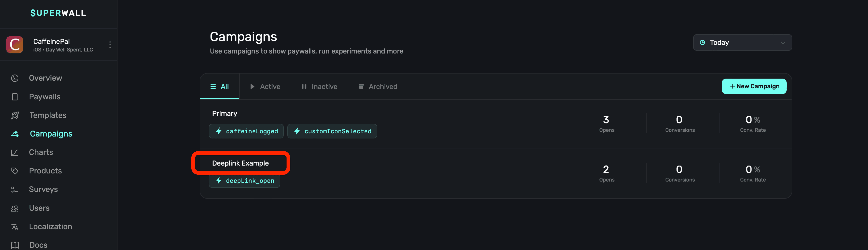Show the Archived campaigns tab
The width and height of the screenshot is (868, 250).
coord(378,87)
